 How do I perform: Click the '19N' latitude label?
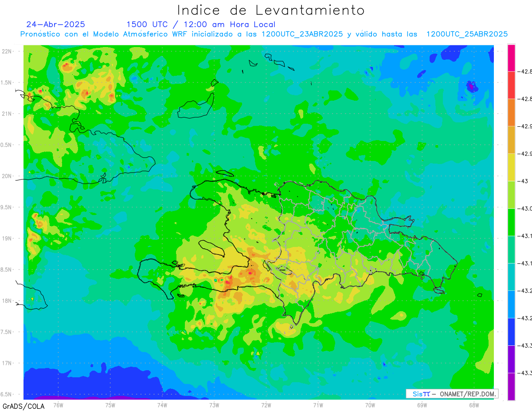click(7, 238)
